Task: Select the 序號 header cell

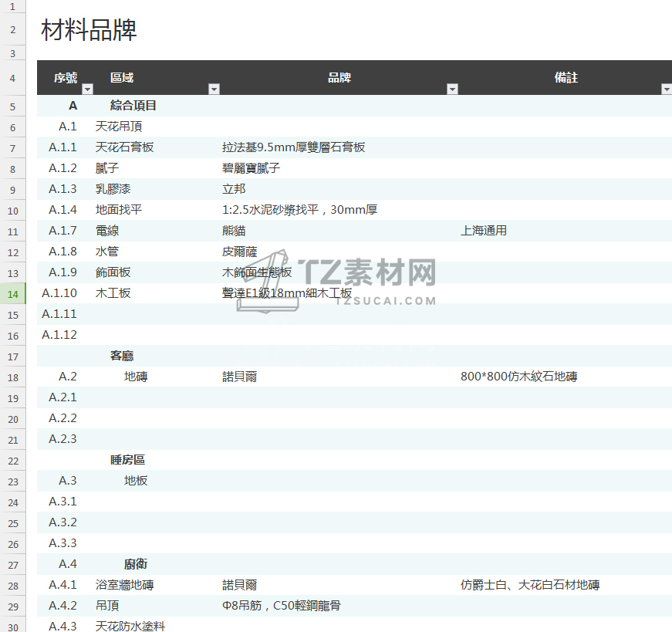Action: click(x=66, y=78)
